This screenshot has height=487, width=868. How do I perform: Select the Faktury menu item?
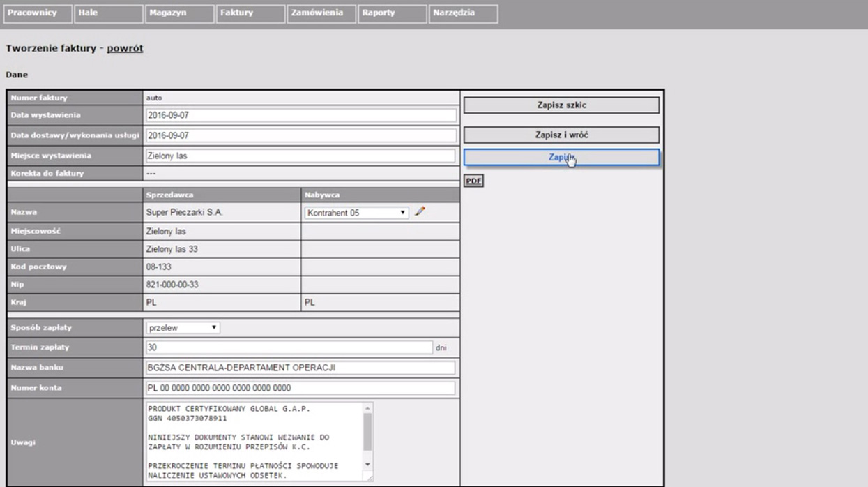tap(250, 14)
